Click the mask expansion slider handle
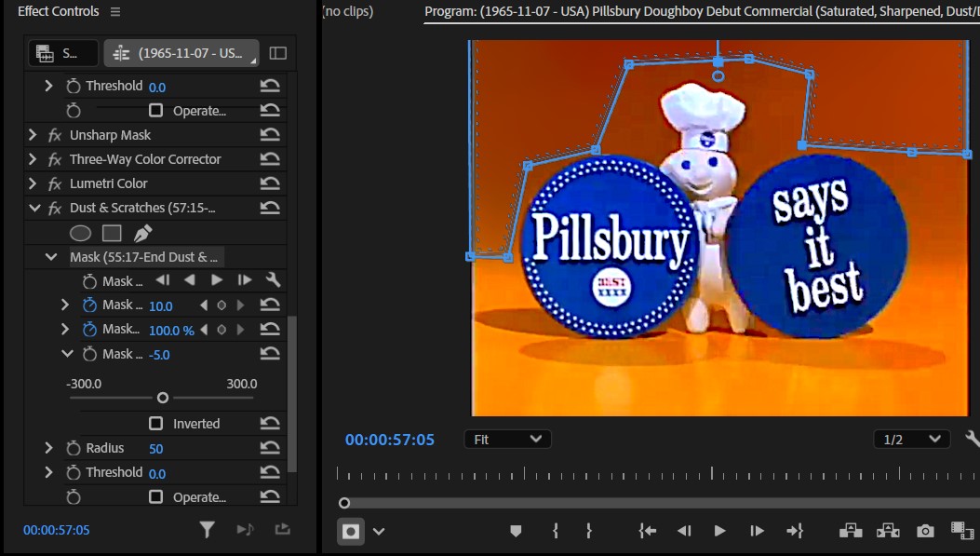 [163, 398]
